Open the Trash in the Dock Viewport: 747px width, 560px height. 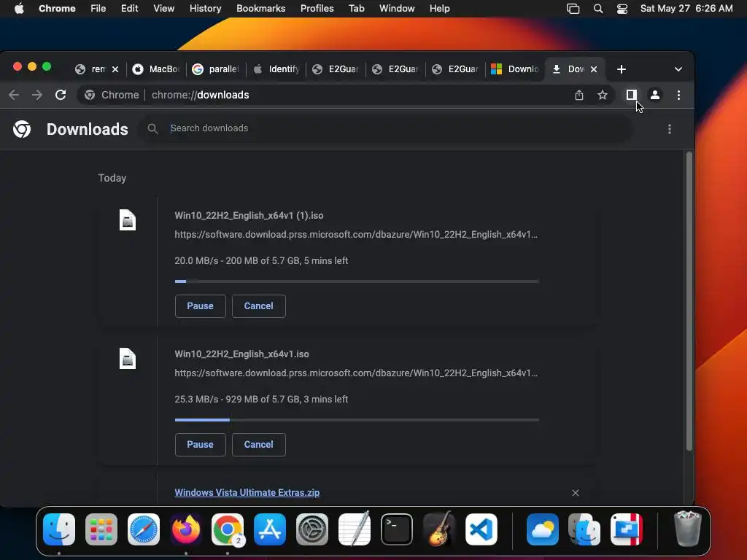pyautogui.click(x=687, y=529)
